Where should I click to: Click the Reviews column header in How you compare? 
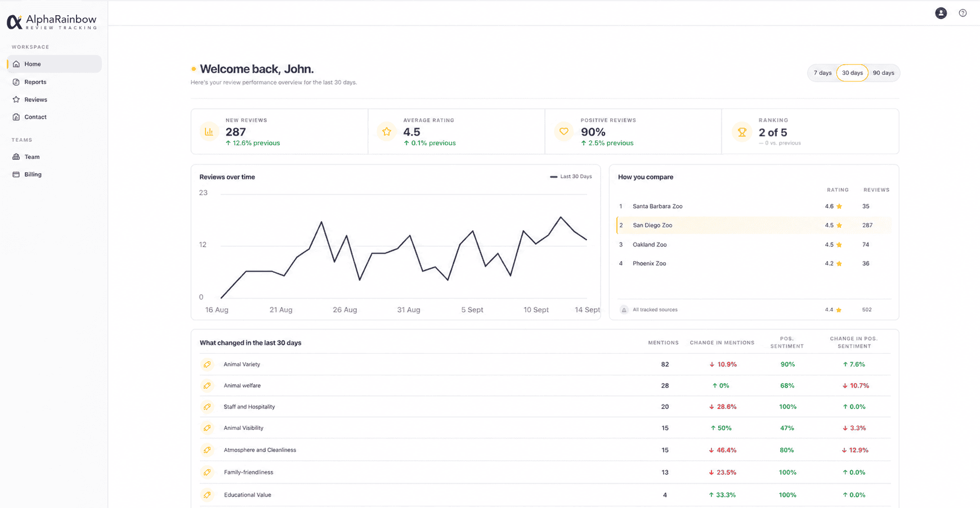click(x=876, y=190)
